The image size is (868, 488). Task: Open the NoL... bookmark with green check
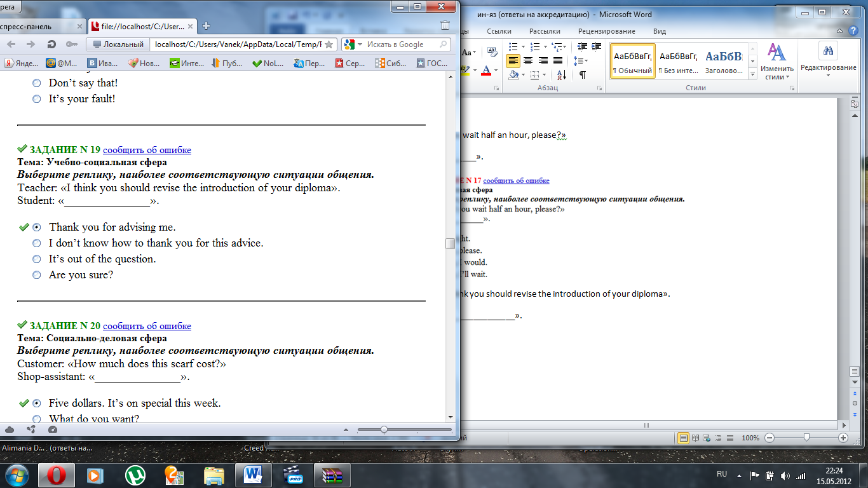(268, 63)
